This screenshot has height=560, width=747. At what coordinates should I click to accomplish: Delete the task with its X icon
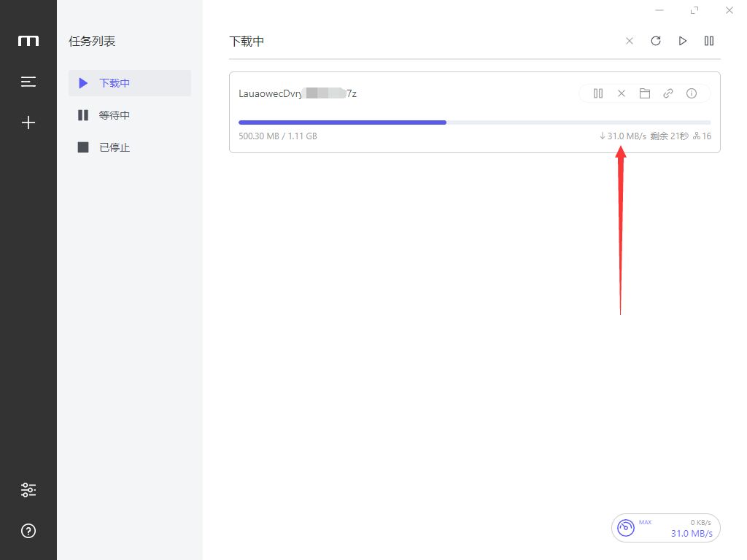click(x=622, y=93)
